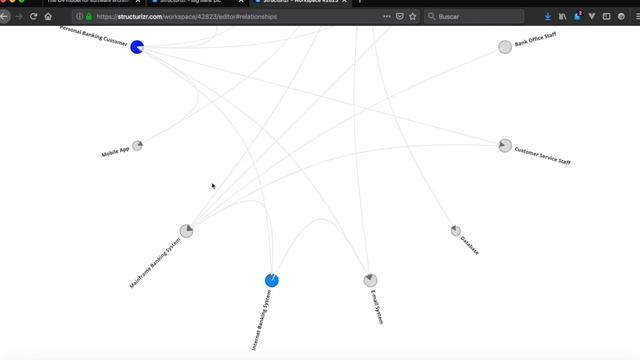Select the Internet Banking System node
Viewport: 640px width, 360px height.
click(272, 280)
